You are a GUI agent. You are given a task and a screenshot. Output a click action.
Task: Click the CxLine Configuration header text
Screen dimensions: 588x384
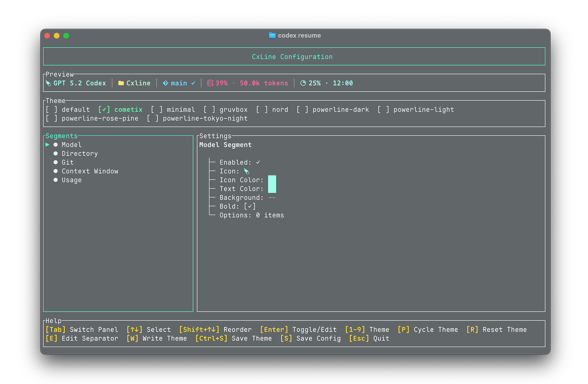pos(292,57)
